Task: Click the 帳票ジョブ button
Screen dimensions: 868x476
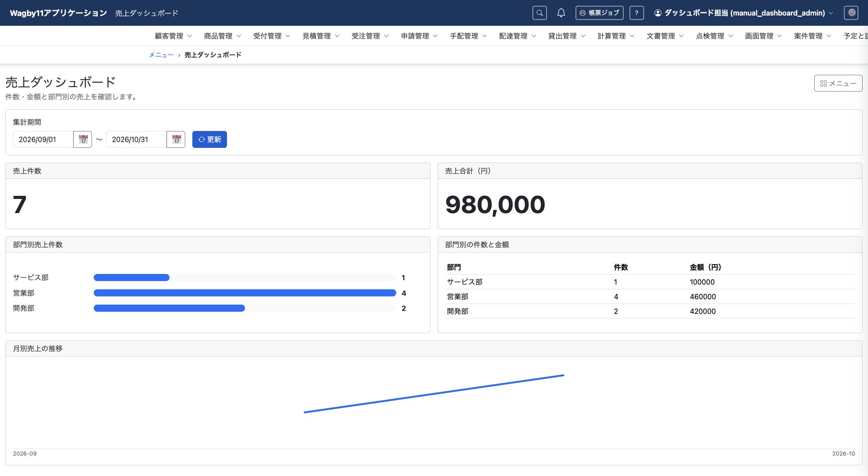Action: coord(599,13)
